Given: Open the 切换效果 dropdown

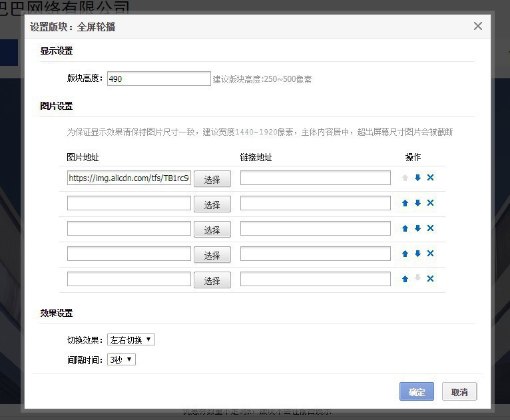Looking at the screenshot, I should (130, 340).
